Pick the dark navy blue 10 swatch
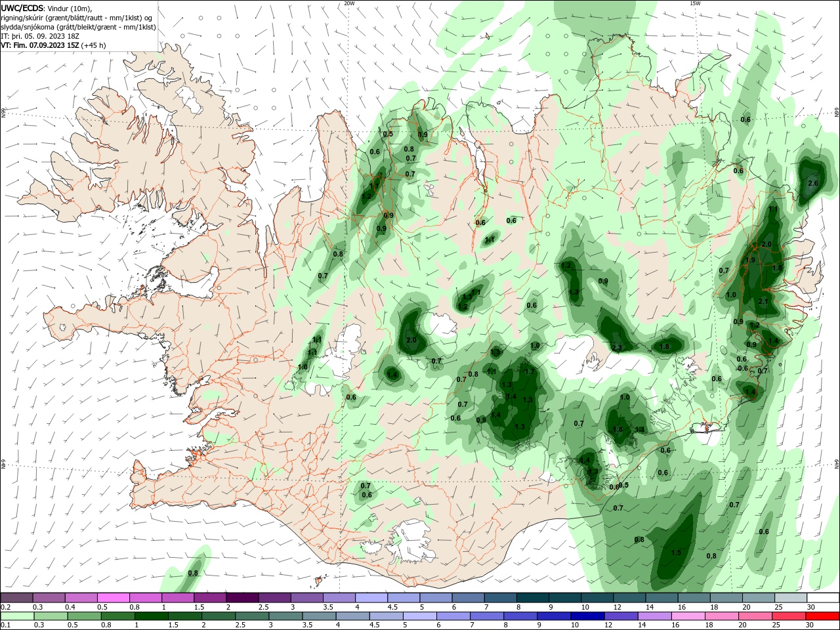The image size is (840, 630). 587,616
